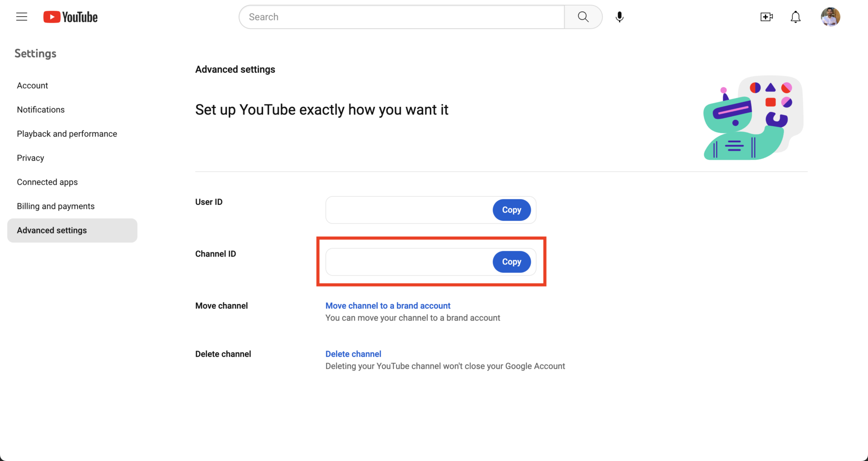
Task: Copy the User ID
Action: tap(511, 210)
